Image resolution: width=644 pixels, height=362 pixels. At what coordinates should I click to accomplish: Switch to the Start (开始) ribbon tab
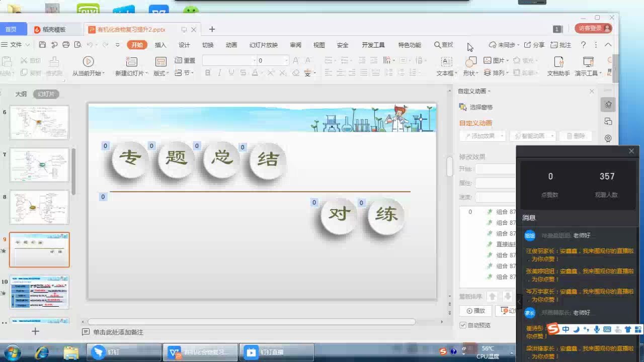pos(137,45)
